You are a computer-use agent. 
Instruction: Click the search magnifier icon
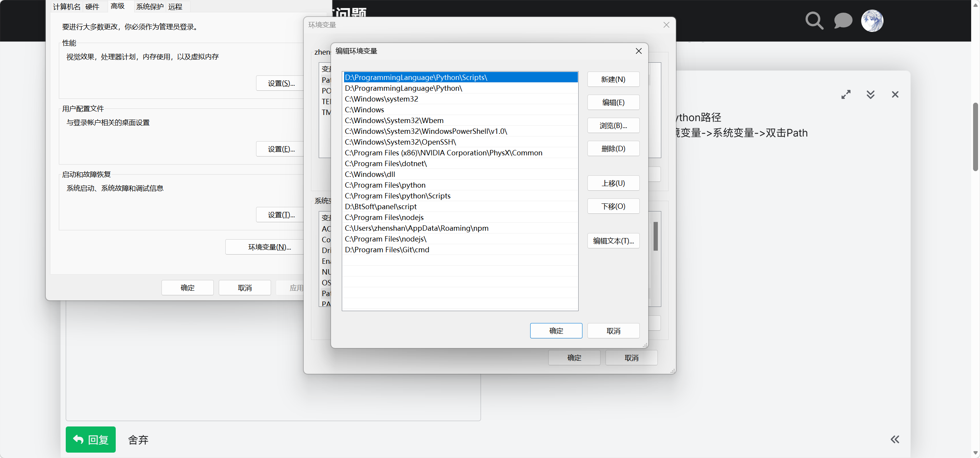coord(814,21)
